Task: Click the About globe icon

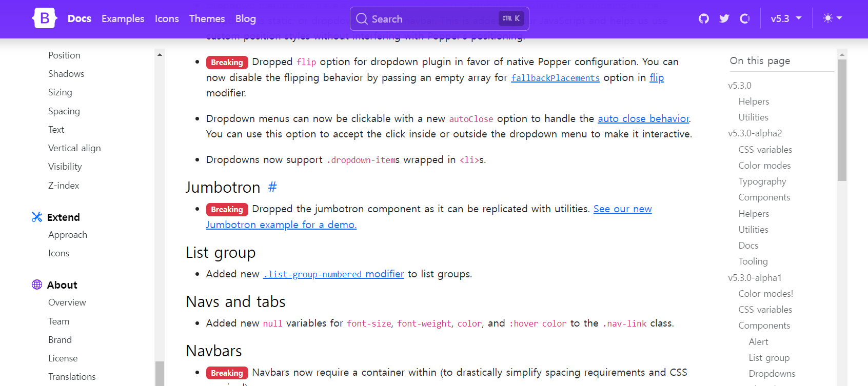Action: pyautogui.click(x=37, y=285)
